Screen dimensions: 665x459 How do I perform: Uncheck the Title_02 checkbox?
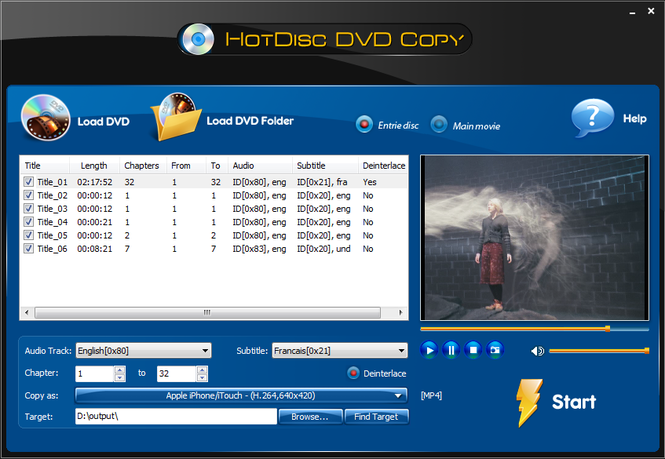pos(28,195)
